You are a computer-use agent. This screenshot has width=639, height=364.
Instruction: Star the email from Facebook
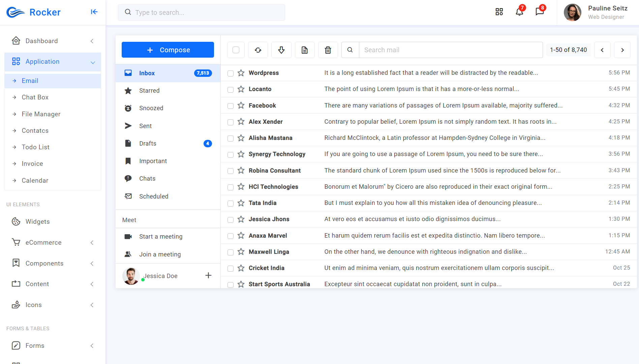241,105
